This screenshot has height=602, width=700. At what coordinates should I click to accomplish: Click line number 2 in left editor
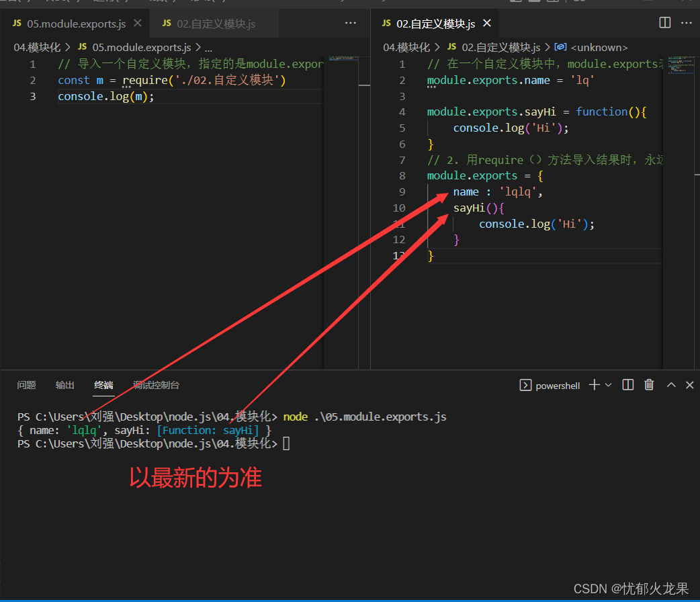tap(33, 81)
